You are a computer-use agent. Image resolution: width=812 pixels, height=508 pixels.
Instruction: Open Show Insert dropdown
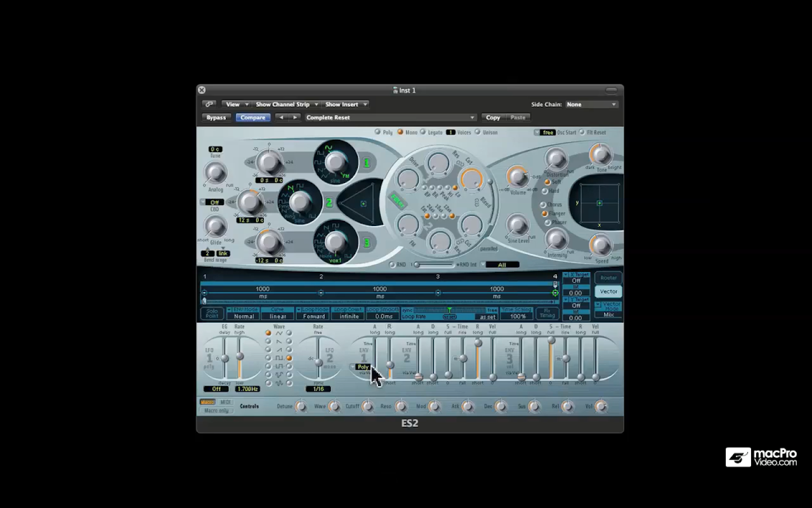point(345,104)
